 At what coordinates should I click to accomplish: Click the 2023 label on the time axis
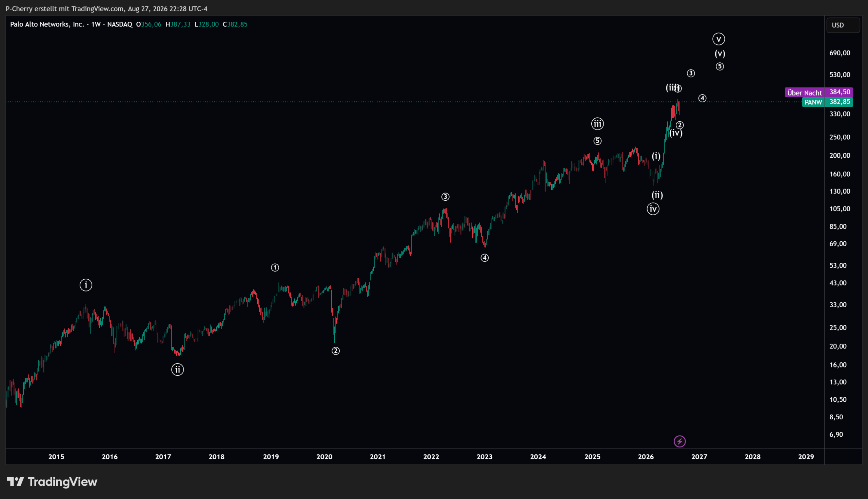pyautogui.click(x=485, y=457)
